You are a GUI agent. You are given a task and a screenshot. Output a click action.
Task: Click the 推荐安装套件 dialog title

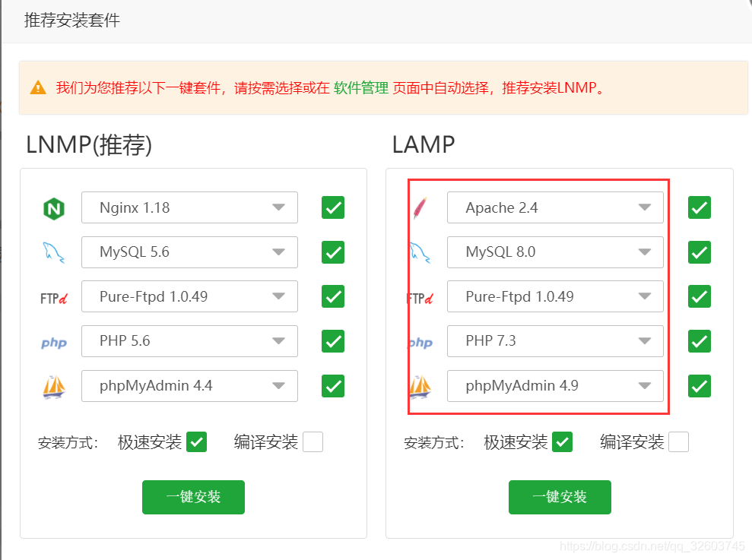pos(72,21)
